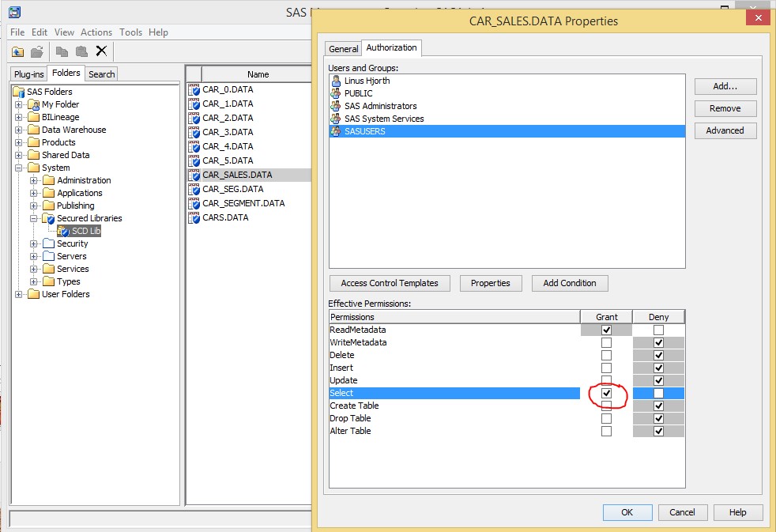Select the My Folder user folder icon
This screenshot has width=776, height=532.
pos(34,104)
